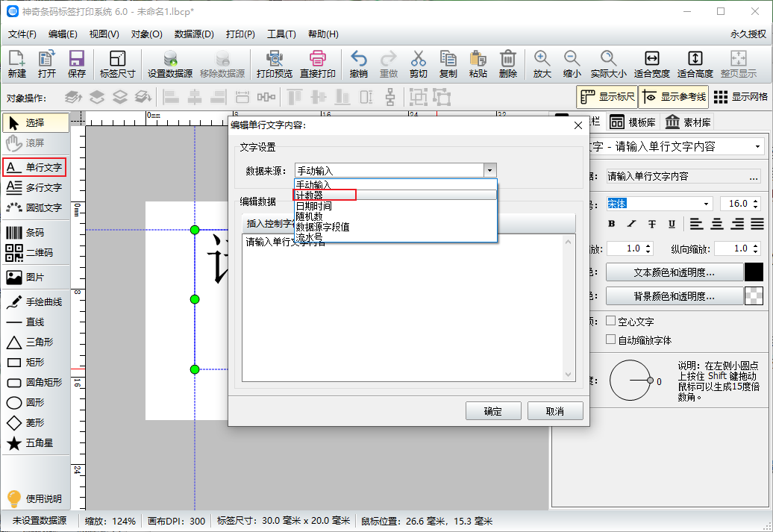The height and width of the screenshot is (532, 773).
Task: Select the 手绘曲线 freehand curve tool
Action: tap(35, 302)
